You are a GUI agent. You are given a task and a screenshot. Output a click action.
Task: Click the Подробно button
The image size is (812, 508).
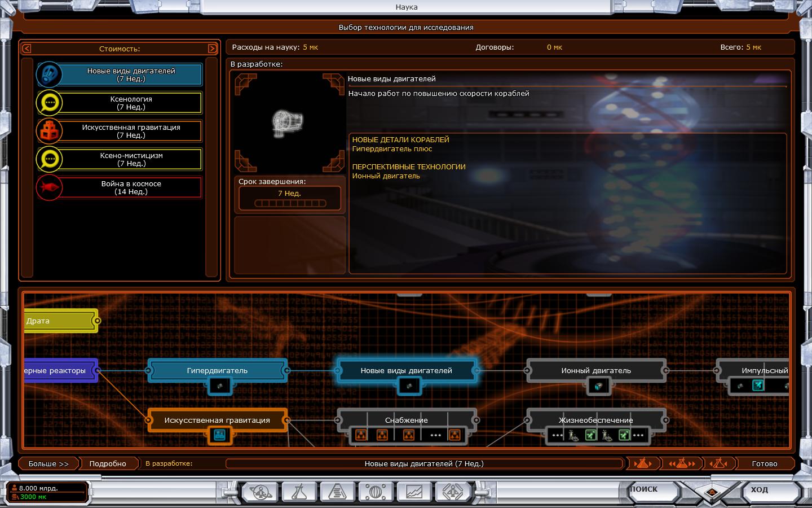[108, 463]
